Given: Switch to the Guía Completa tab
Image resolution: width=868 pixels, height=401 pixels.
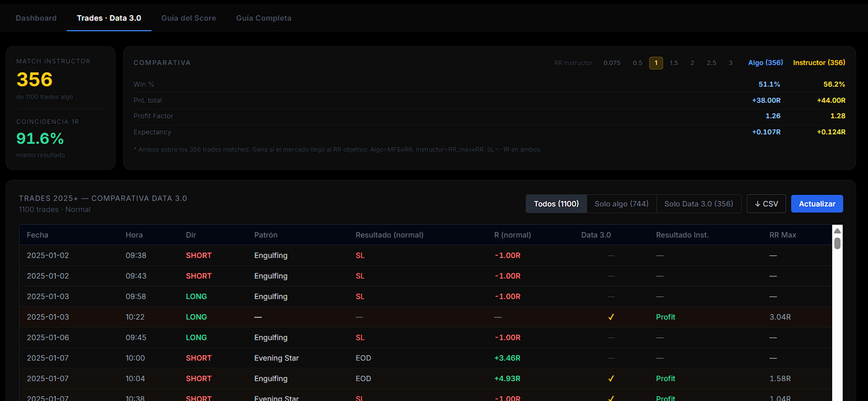Looking at the screenshot, I should [264, 18].
